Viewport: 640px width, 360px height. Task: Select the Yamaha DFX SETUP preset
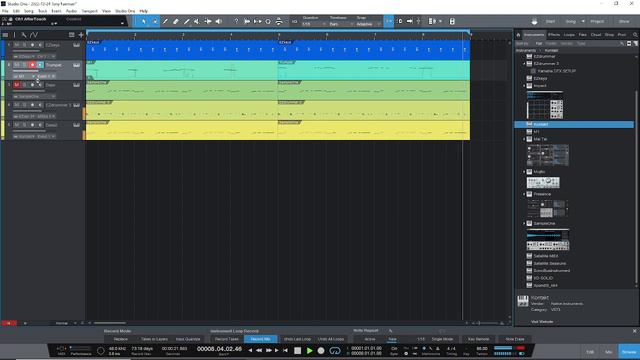[x=557, y=71]
